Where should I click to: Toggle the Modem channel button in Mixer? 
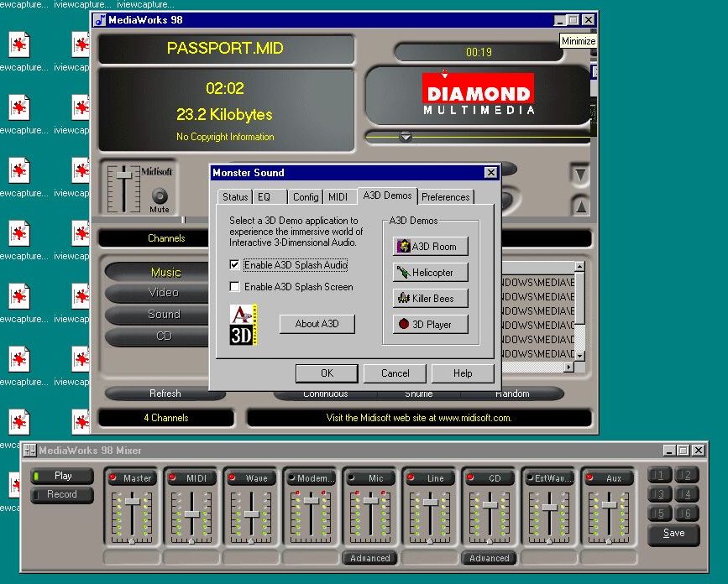[x=311, y=477]
